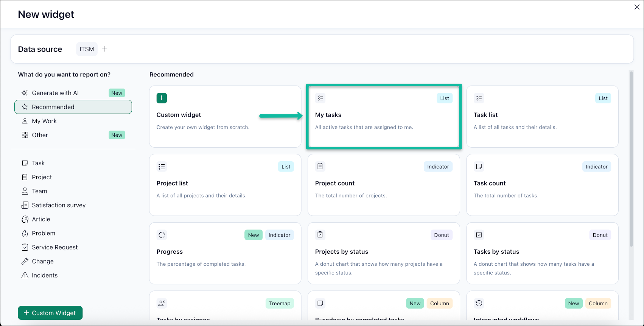Click the Problem flame icon in sidebar
644x326 pixels.
(x=25, y=233)
